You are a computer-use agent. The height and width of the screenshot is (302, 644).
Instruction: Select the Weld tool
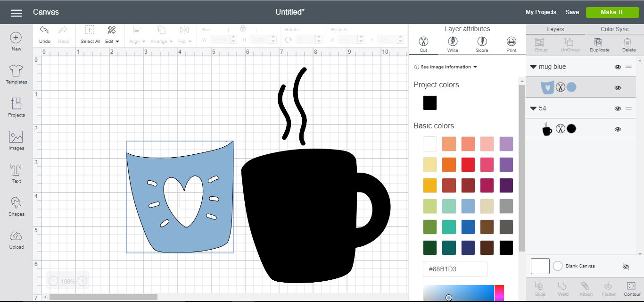[563, 288]
